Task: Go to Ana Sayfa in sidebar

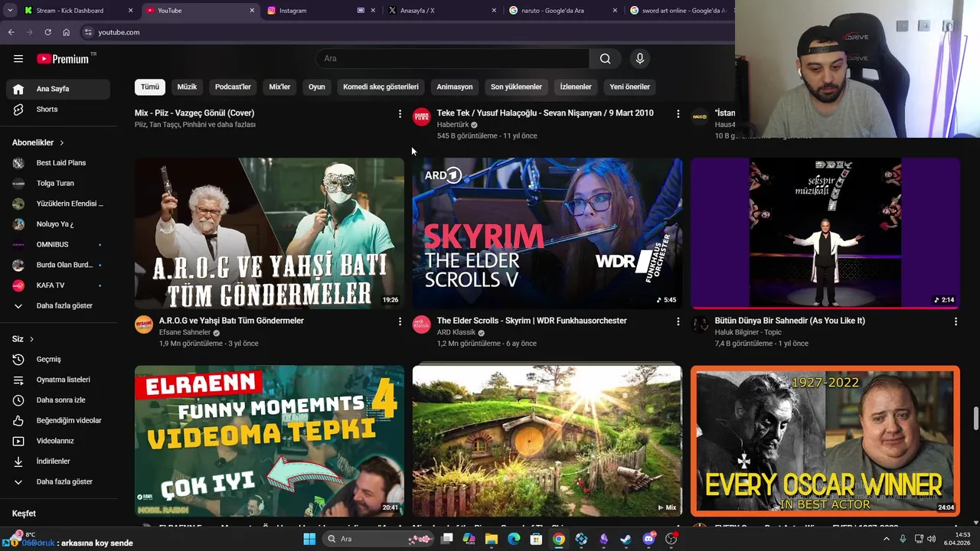Action: coord(58,89)
